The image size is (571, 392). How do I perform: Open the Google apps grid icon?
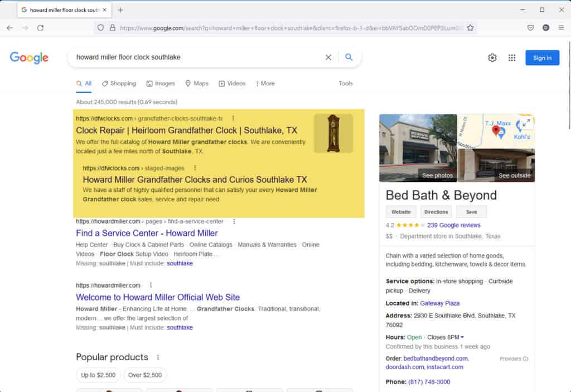(x=512, y=57)
